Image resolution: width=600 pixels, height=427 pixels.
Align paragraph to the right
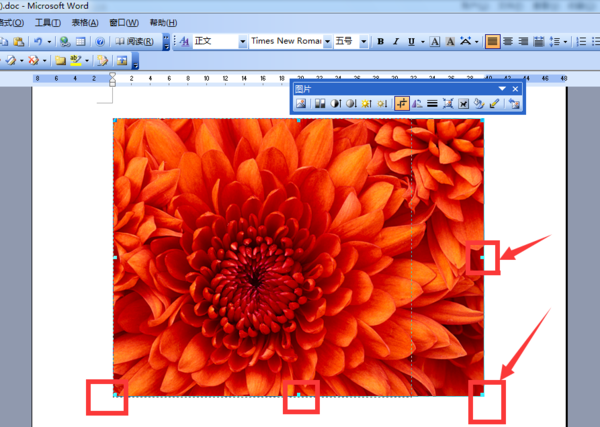(523, 41)
